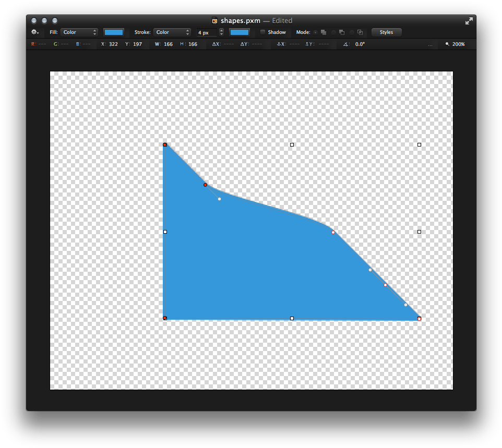Select the hollow red anchor on the lower-right edge
Image resolution: width=502 pixels, height=448 pixels.
click(x=386, y=285)
